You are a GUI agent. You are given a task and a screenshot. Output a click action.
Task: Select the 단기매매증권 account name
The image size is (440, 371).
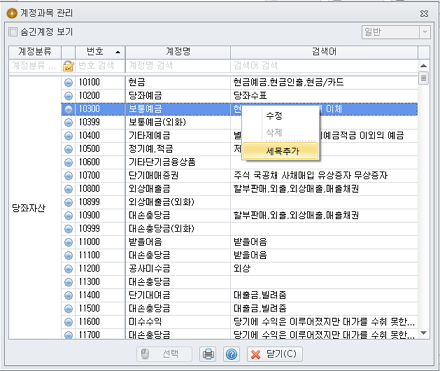point(178,176)
